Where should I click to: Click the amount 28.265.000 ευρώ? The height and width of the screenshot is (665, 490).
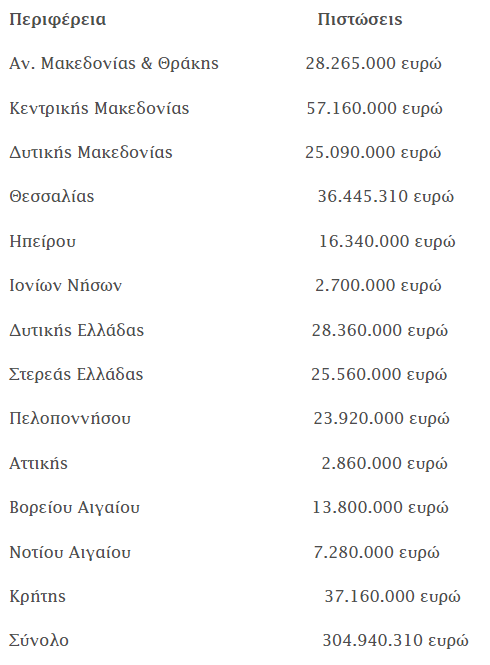[373, 64]
